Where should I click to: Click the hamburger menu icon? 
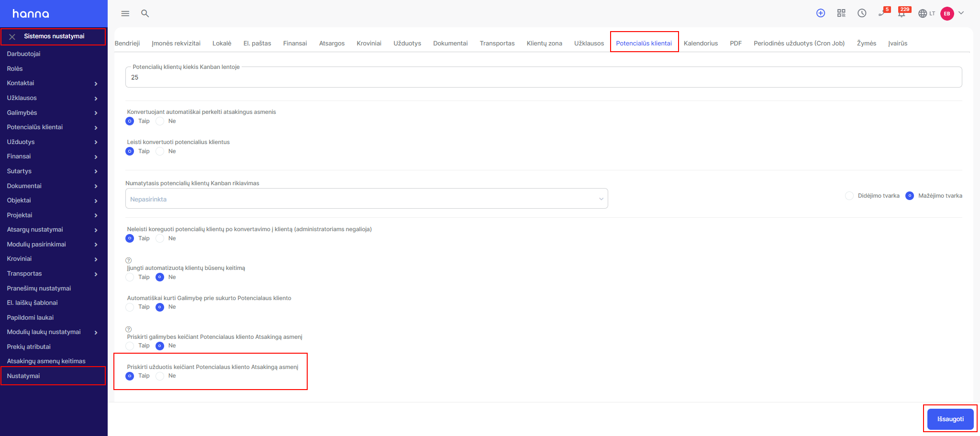(x=125, y=13)
